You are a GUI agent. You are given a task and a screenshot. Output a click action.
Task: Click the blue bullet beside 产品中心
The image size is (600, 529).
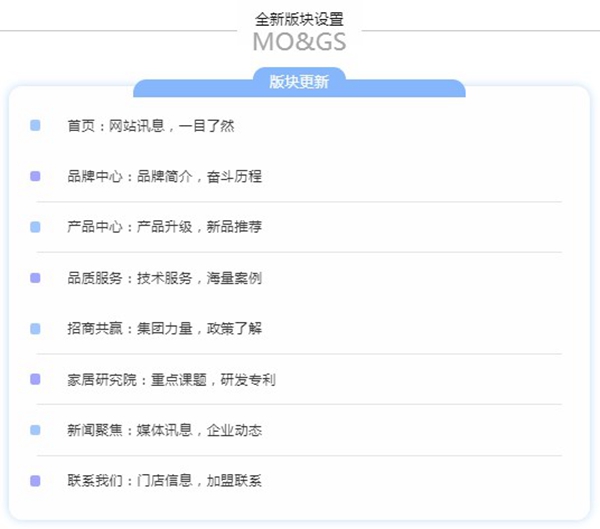[x=35, y=227]
